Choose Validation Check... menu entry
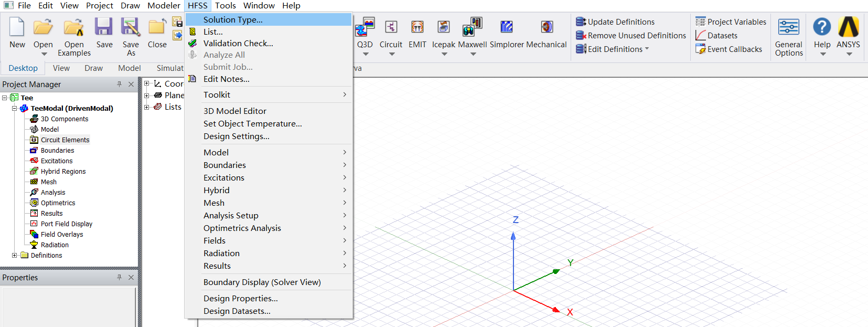This screenshot has width=868, height=327. tap(269, 43)
